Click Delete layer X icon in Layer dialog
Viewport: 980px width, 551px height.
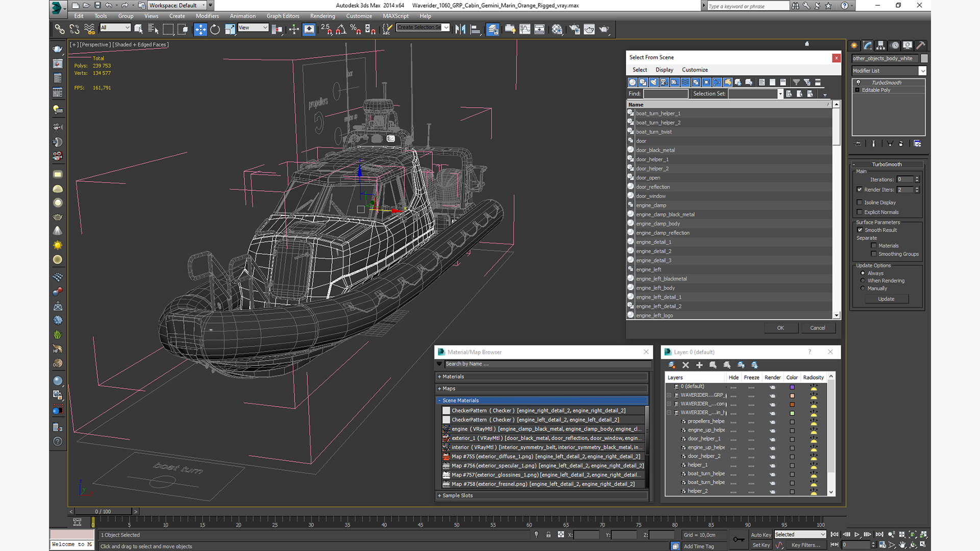[685, 365]
